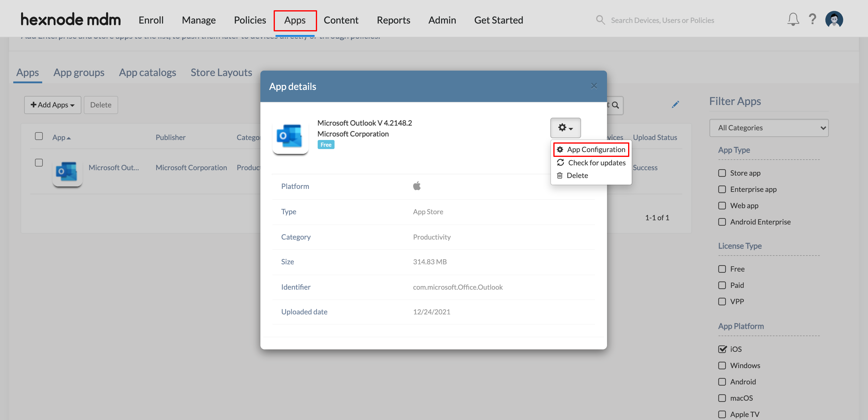This screenshot has height=420, width=868.
Task: Click the 12/24/2021 uploaded date value
Action: [431, 312]
